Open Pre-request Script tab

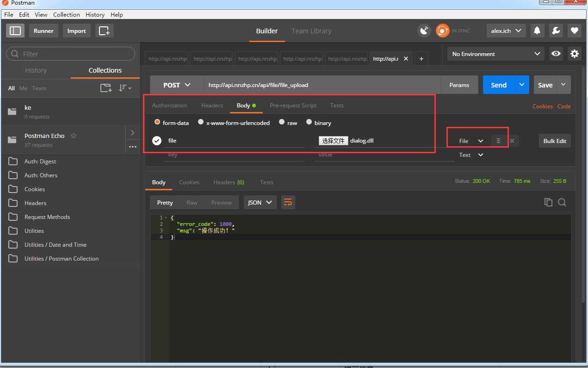point(293,105)
